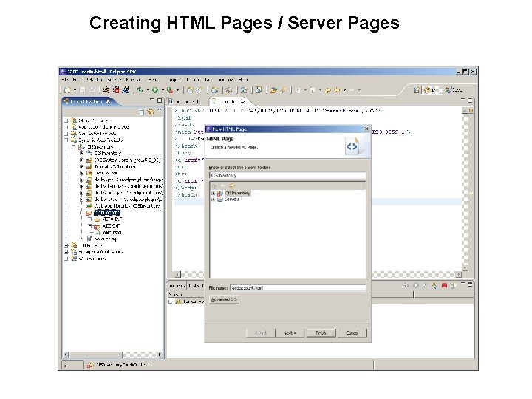Click the yellow Go Into arrow in the dialog tree toolbar
Screen dimensions: 532x399
tap(232, 185)
